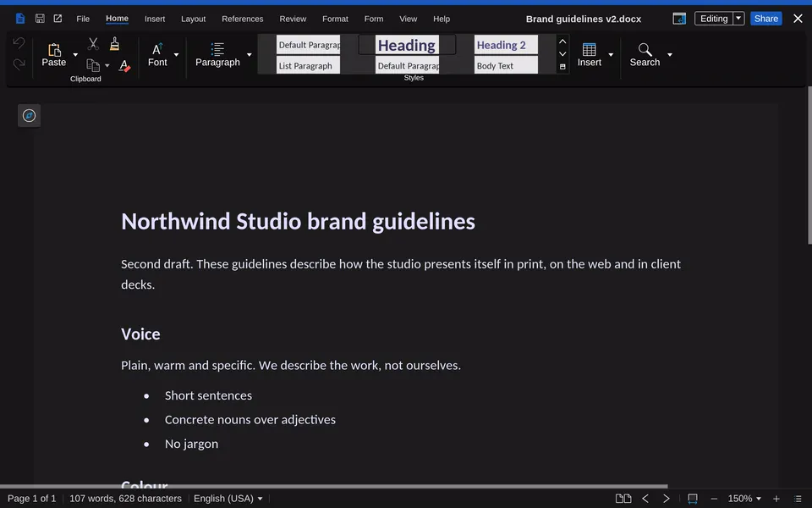Viewport: 812px width, 508px height.
Task: Apply the Heading style
Action: 407,45
